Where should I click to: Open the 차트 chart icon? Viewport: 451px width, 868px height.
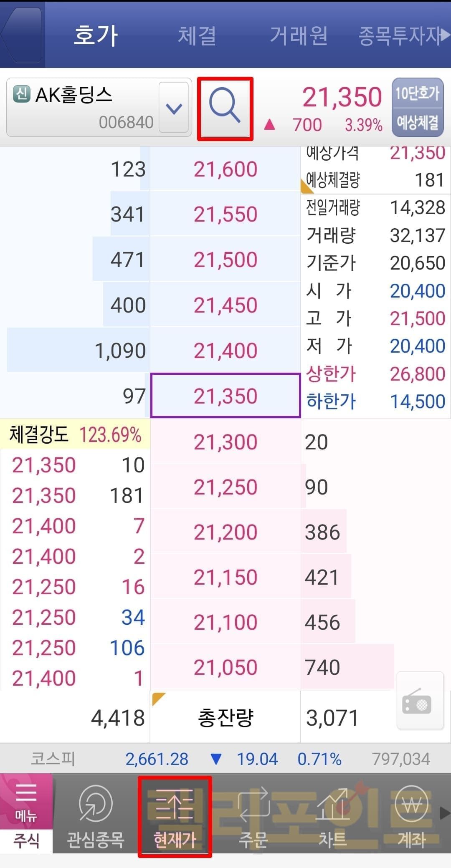[332, 816]
